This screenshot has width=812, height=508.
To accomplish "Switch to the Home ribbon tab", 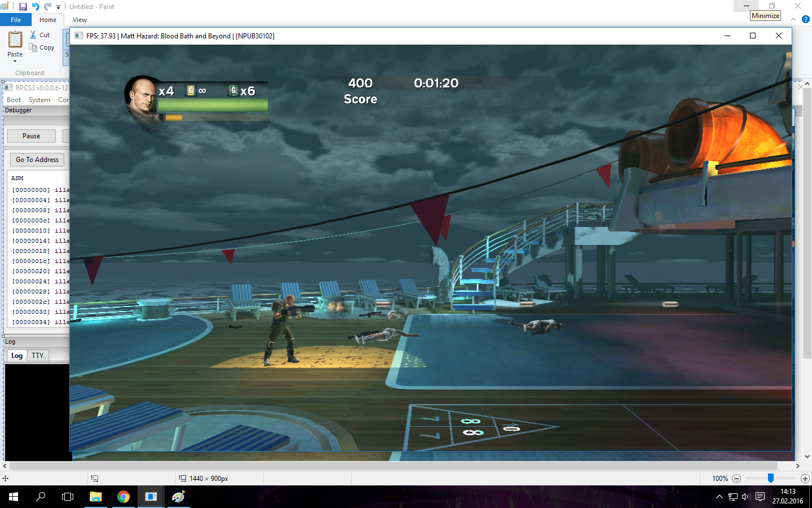I will 48,20.
